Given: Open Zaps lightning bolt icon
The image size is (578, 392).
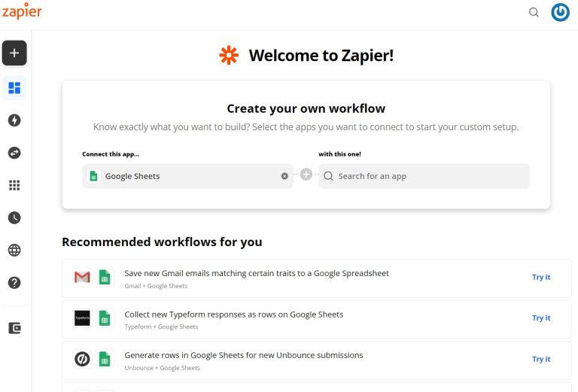Looking at the screenshot, I should click(x=14, y=120).
